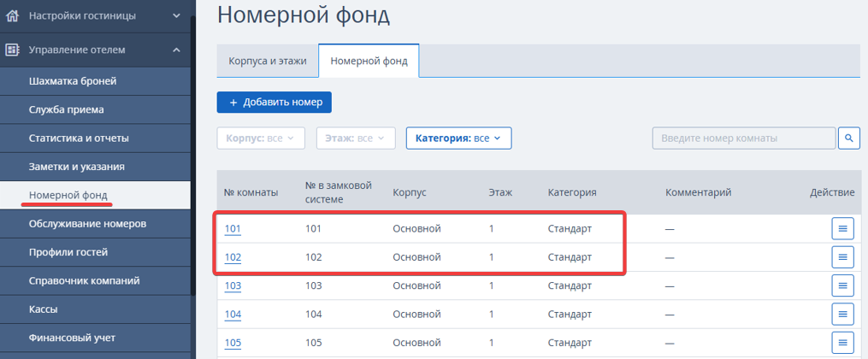Click the № комнаты column header
The width and height of the screenshot is (868, 359).
pos(251,192)
